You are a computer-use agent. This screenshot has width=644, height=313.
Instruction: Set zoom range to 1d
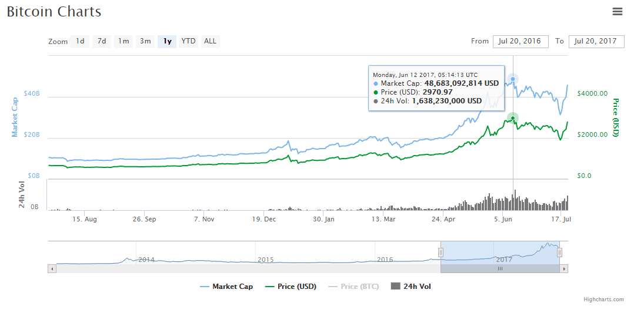(x=80, y=42)
